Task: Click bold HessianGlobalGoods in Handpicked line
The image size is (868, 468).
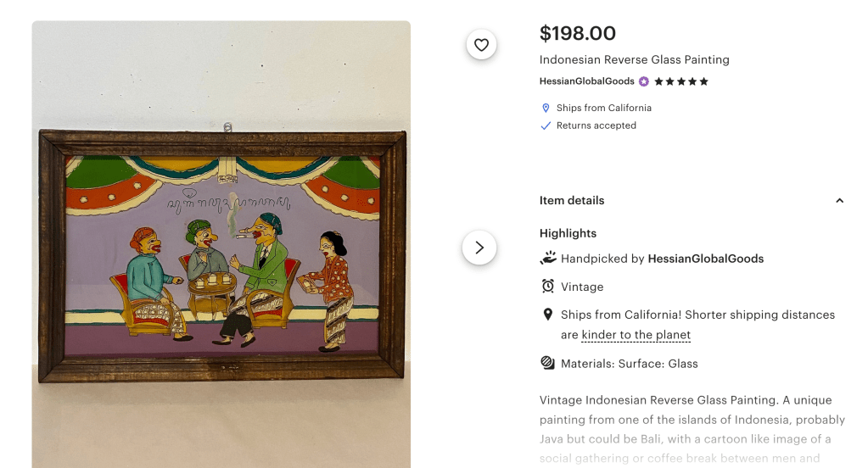Action: [x=705, y=259]
